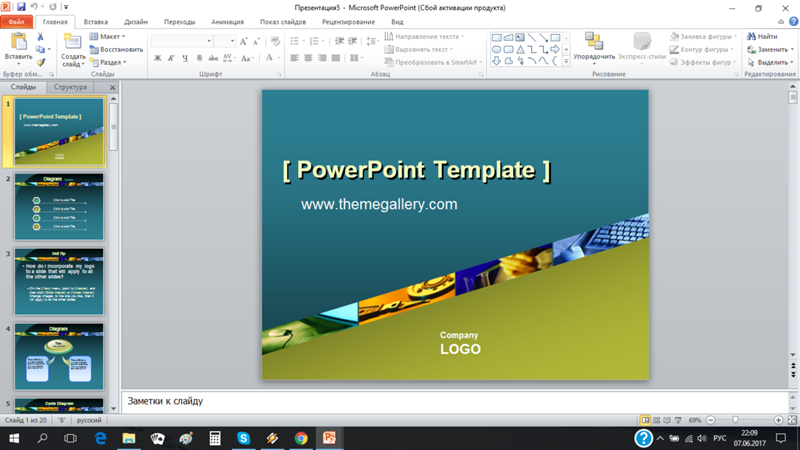The height and width of the screenshot is (450, 800).
Task: Switch to the Анимация ribbon tab
Action: click(228, 22)
